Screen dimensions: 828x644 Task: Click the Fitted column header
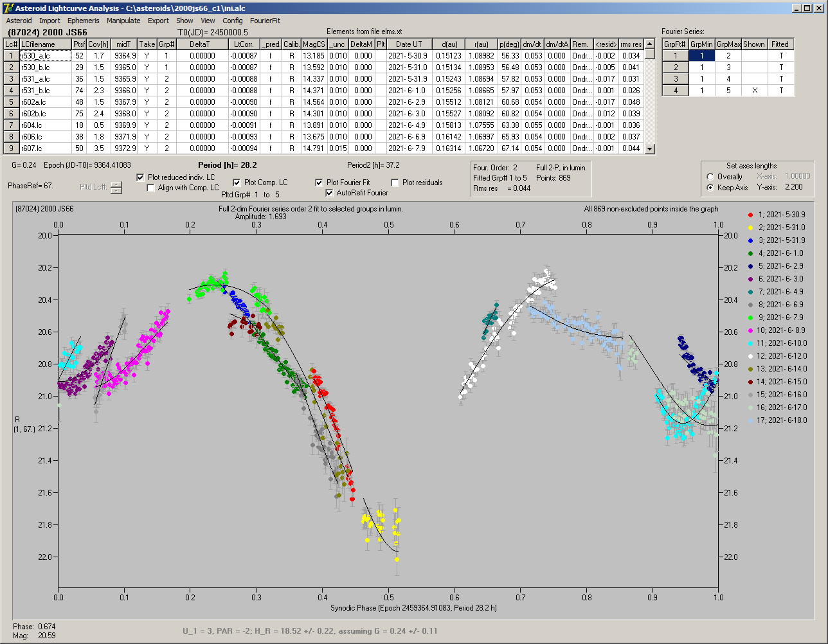[780, 44]
